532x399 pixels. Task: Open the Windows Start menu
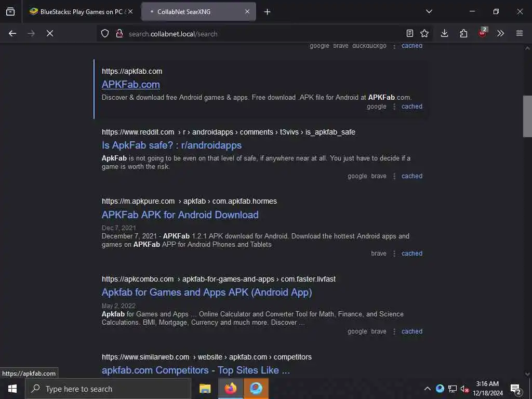[x=12, y=389]
